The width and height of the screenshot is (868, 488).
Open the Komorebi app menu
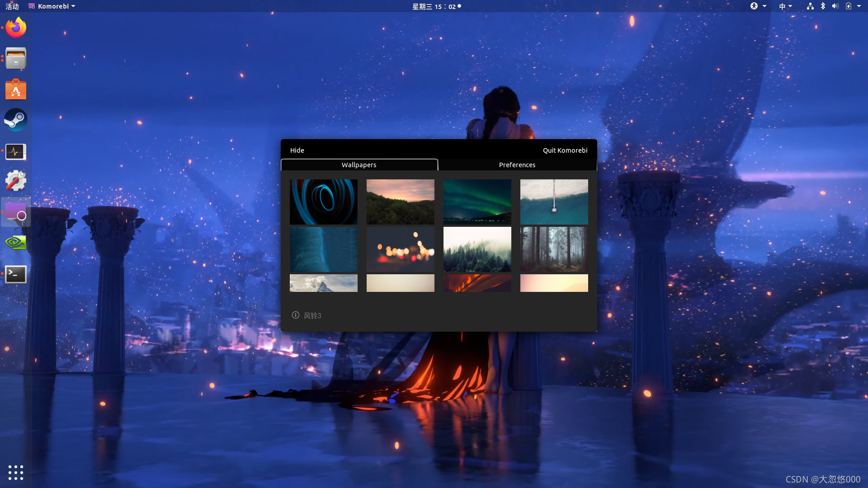pos(52,6)
